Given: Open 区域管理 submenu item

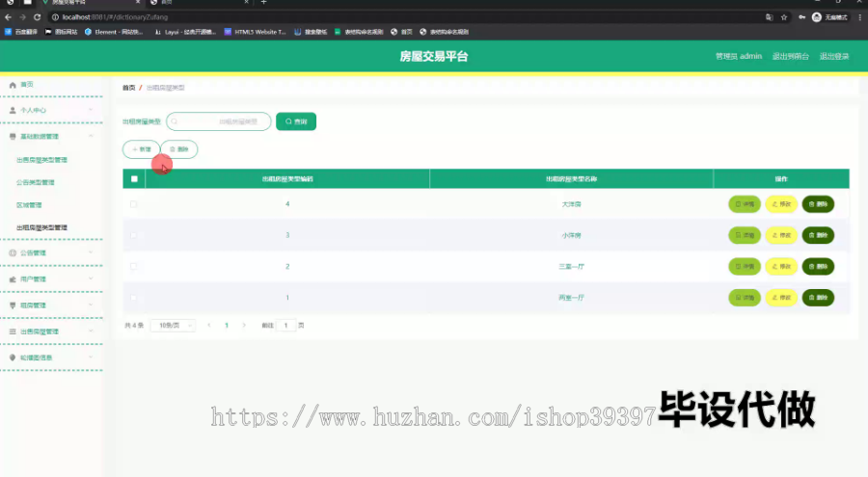Looking at the screenshot, I should (29, 205).
